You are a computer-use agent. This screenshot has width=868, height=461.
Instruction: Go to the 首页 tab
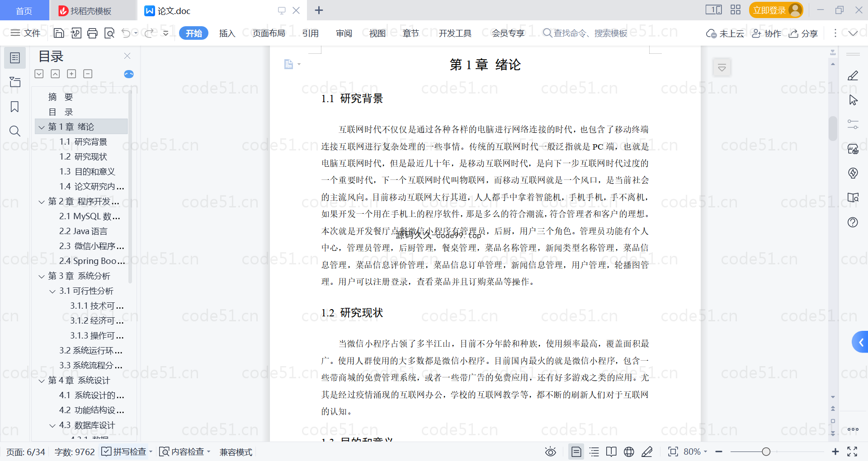click(x=24, y=10)
